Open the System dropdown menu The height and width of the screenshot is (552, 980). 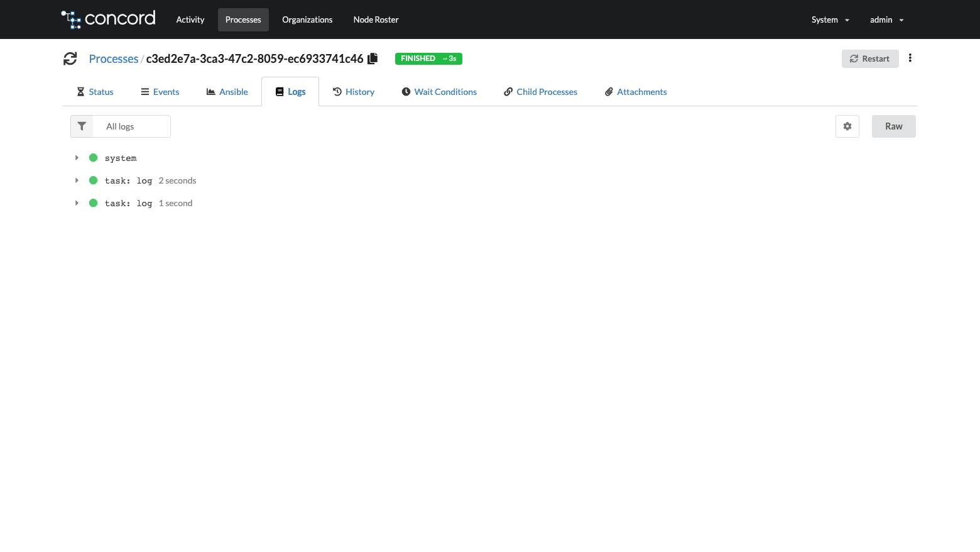pos(830,19)
